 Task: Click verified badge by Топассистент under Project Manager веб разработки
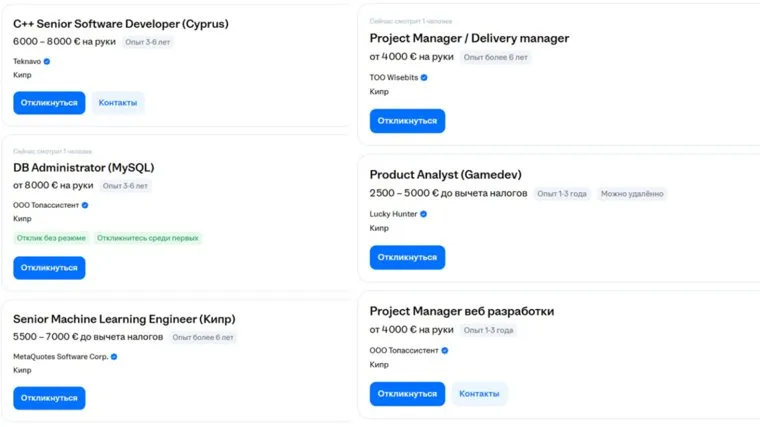(x=444, y=351)
